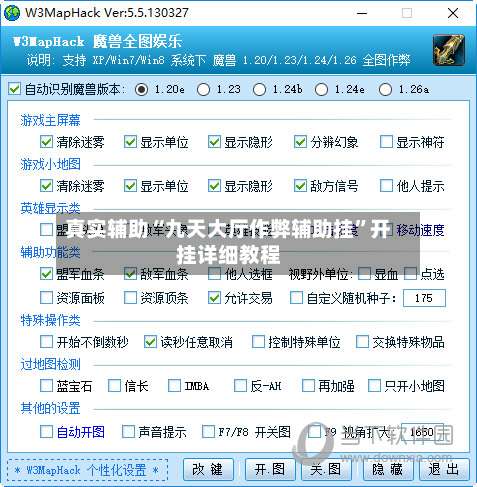Image resolution: width=477 pixels, height=487 pixels.
Task: Check the 信长 map detection bypass
Action: (114, 386)
